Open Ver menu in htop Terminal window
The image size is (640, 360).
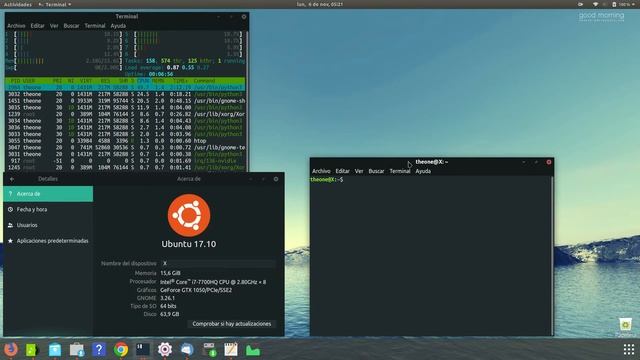click(x=54, y=25)
